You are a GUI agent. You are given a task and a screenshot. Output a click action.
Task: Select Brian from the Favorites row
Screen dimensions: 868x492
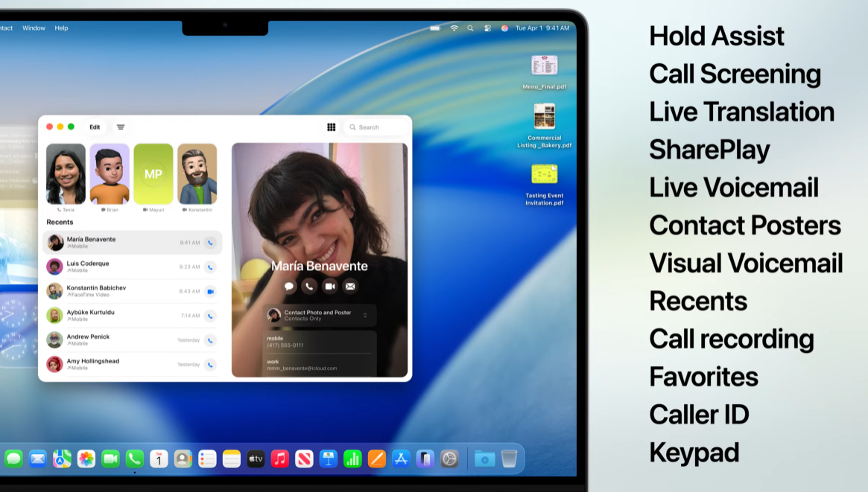pos(110,174)
